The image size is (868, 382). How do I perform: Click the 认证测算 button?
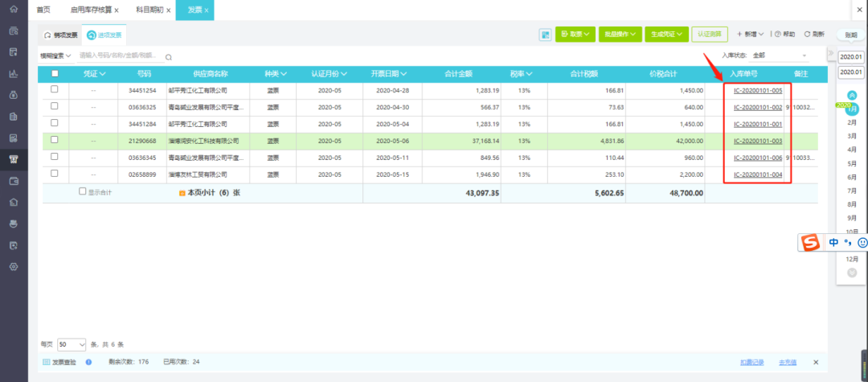click(x=710, y=35)
